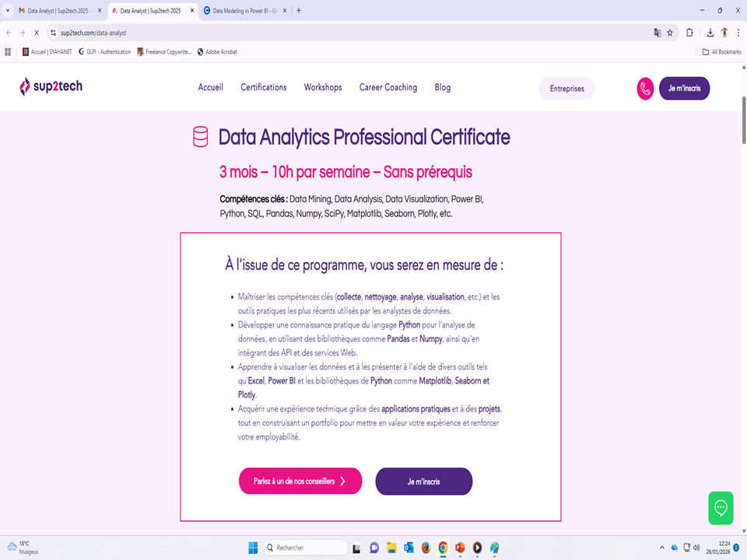This screenshot has height=560, width=747.
Task: Show hidden system tray icons chevron
Action: pyautogui.click(x=662, y=548)
